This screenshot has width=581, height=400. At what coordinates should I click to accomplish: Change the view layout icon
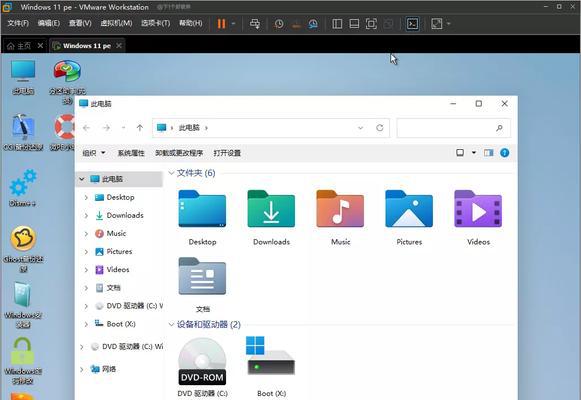click(460, 153)
